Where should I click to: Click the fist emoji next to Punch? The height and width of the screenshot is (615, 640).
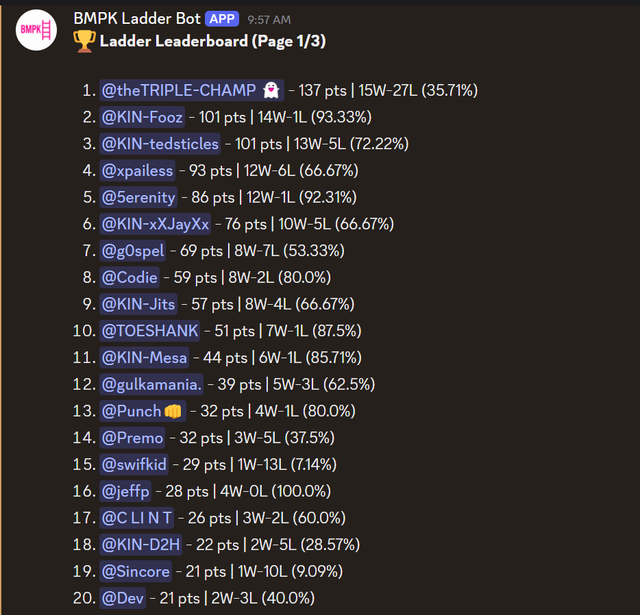pos(173,411)
